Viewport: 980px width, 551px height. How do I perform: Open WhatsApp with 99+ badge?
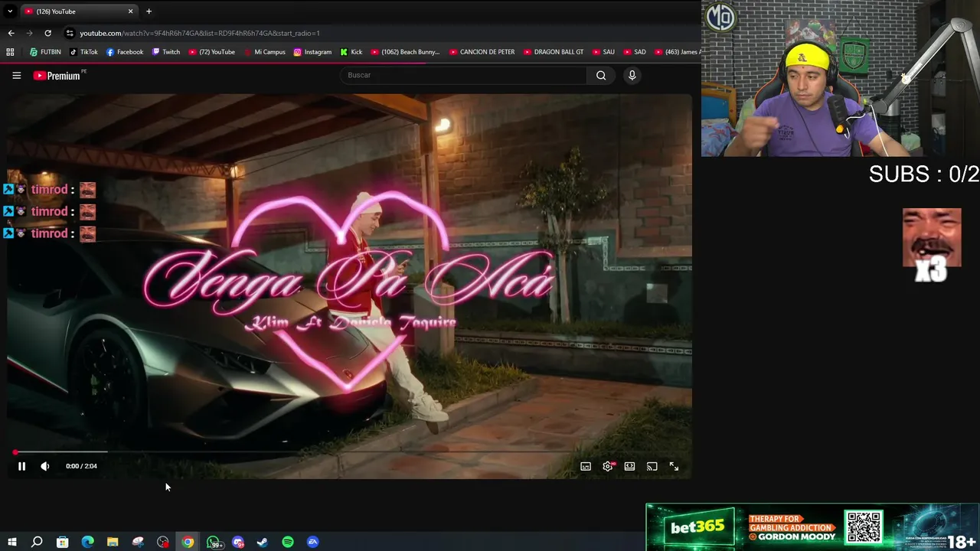tap(214, 542)
